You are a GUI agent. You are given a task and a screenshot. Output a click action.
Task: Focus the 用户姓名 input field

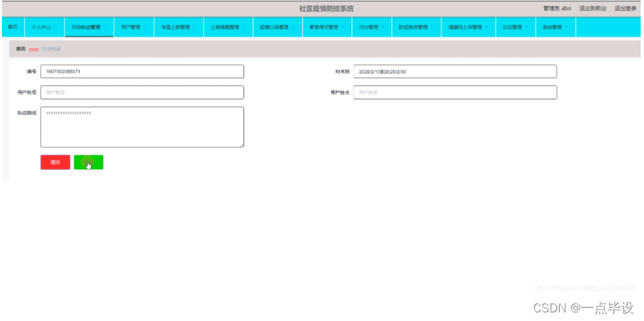[455, 92]
